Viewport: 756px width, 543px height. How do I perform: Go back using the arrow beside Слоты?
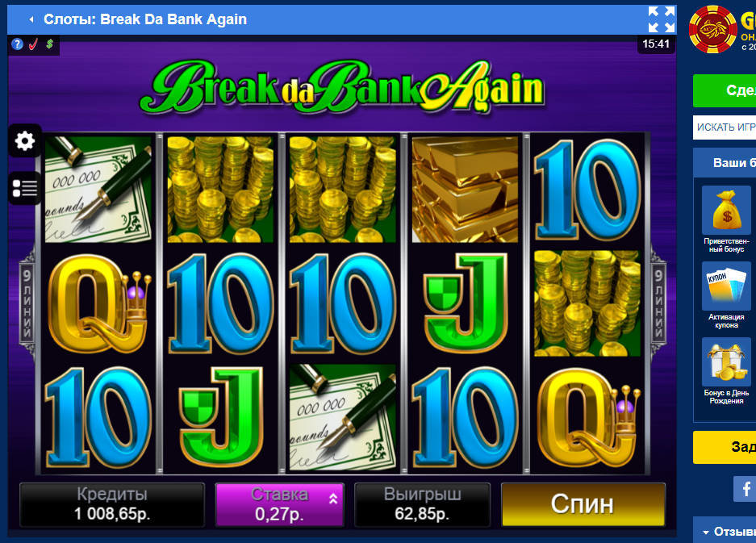31,19
